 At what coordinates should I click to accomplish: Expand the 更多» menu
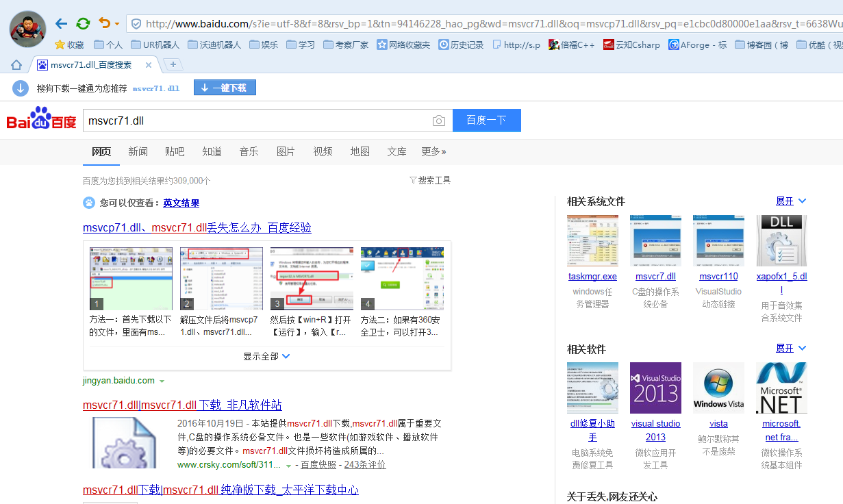(433, 151)
